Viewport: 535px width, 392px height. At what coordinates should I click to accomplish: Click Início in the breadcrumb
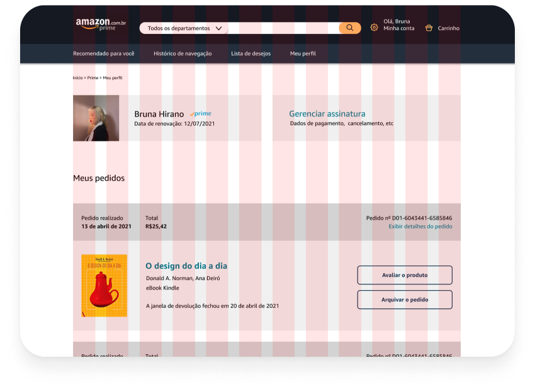78,78
